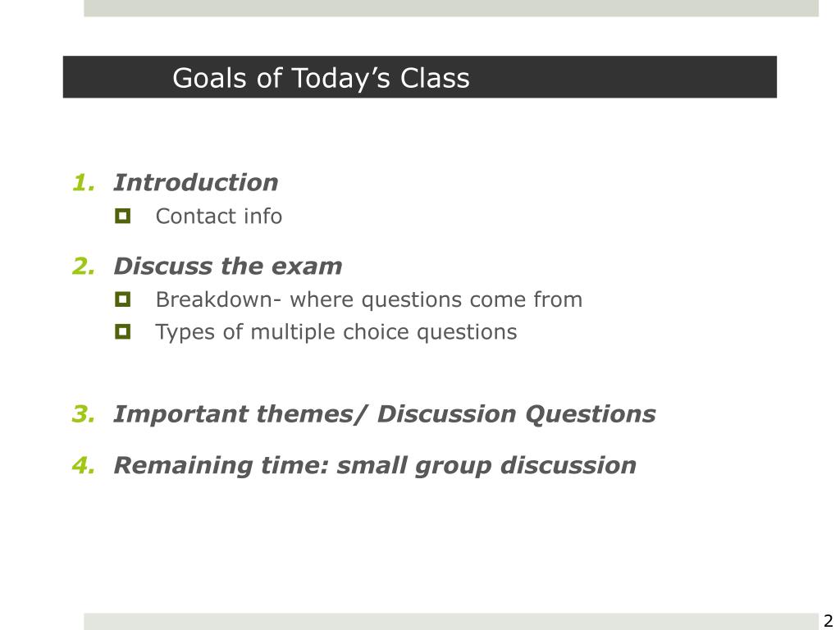Click the square bullet beside Contact info

point(123,216)
